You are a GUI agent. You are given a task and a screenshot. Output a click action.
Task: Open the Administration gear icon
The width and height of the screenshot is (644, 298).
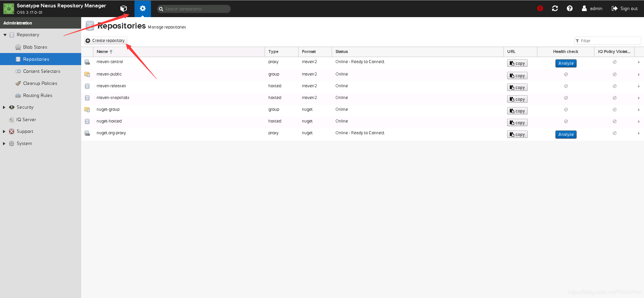click(x=143, y=8)
